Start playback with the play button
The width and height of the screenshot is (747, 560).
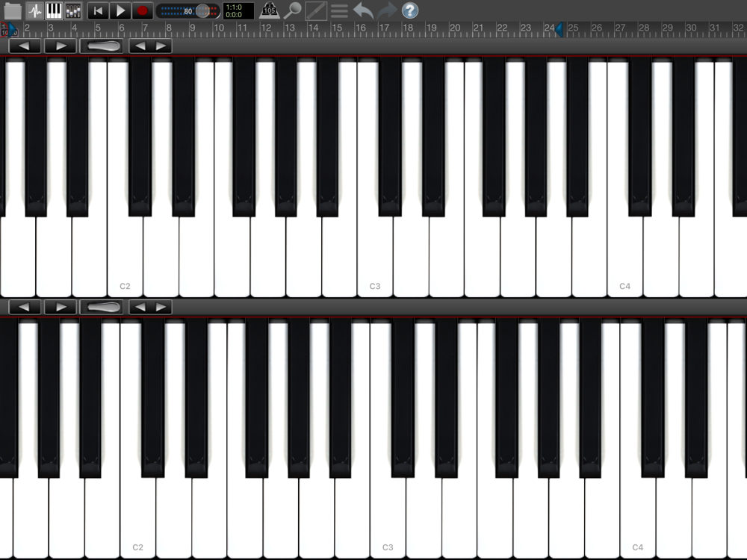point(120,10)
